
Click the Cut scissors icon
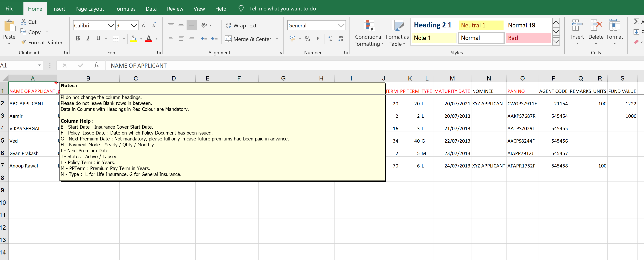click(23, 22)
